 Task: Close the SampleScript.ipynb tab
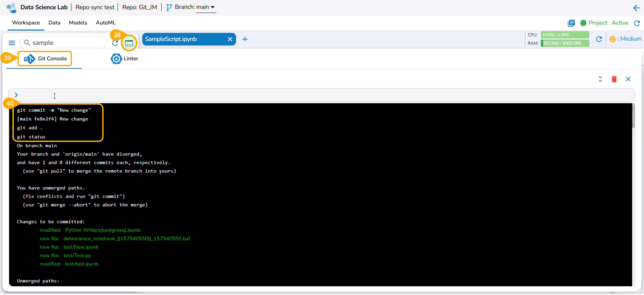(x=230, y=39)
